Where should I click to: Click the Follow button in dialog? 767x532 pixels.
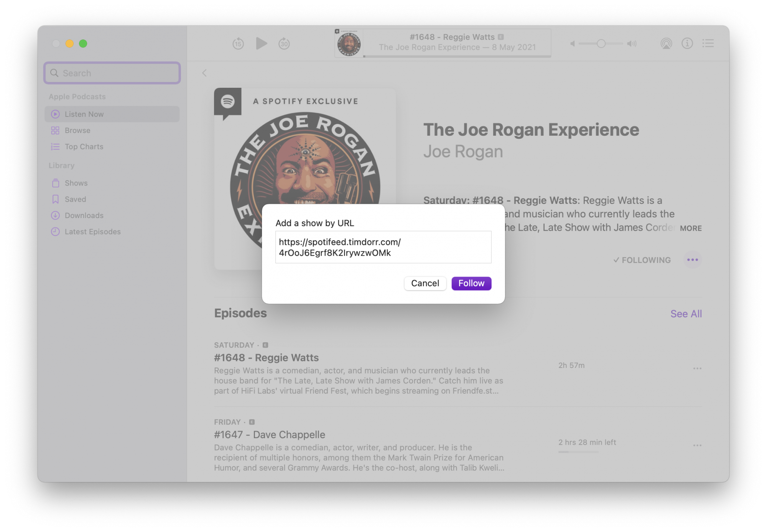tap(471, 284)
